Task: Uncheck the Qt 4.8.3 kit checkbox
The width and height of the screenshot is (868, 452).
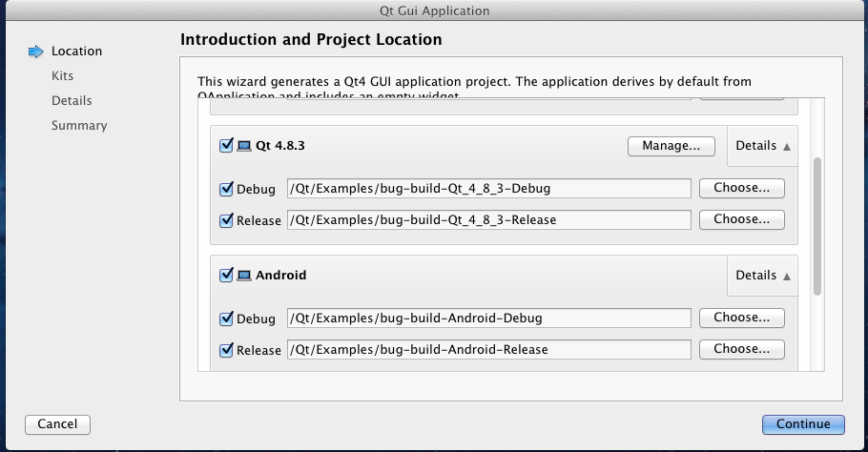Action: coord(226,146)
